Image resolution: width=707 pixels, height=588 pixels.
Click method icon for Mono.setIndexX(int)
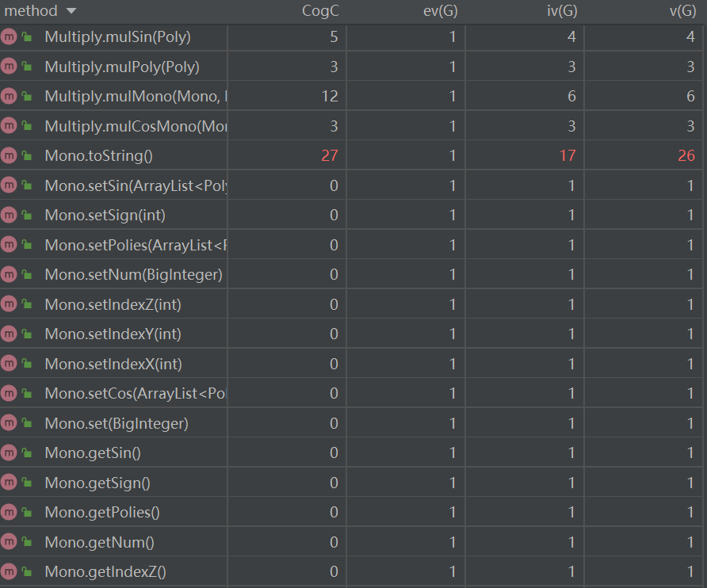click(x=9, y=364)
